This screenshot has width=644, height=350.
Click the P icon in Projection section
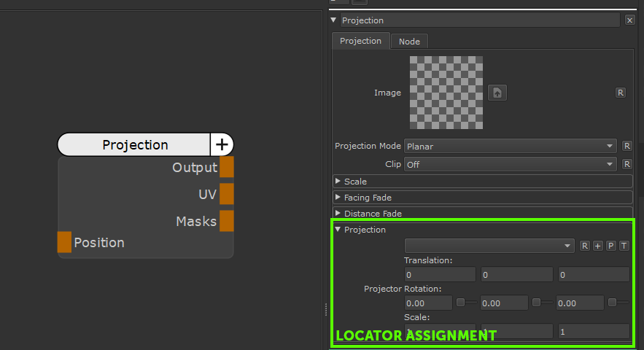[610, 246]
